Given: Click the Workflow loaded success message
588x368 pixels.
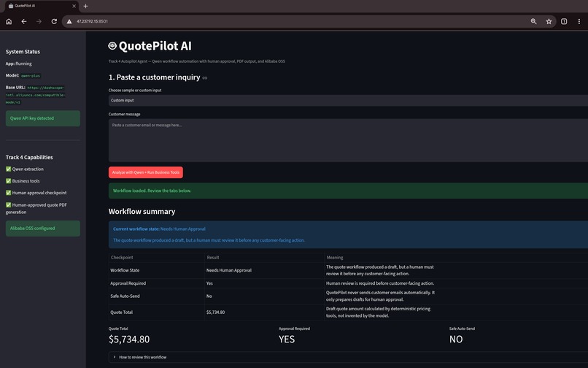Looking at the screenshot, I should 348,191.
